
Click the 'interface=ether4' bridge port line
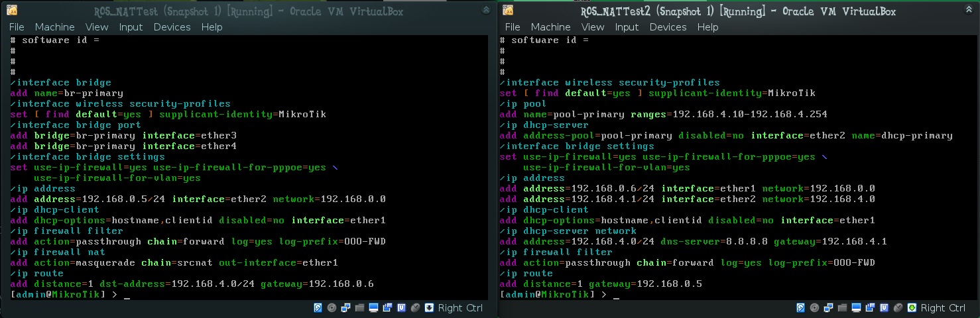point(123,146)
